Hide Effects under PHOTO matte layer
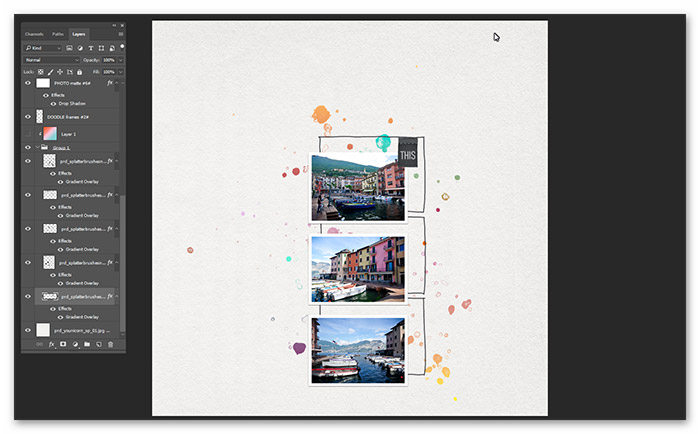The width and height of the screenshot is (700, 434). 46,95
